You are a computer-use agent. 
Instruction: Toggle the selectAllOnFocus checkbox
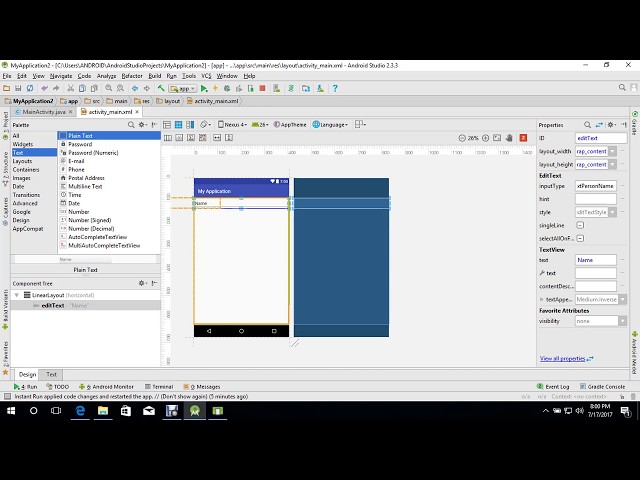coord(580,238)
